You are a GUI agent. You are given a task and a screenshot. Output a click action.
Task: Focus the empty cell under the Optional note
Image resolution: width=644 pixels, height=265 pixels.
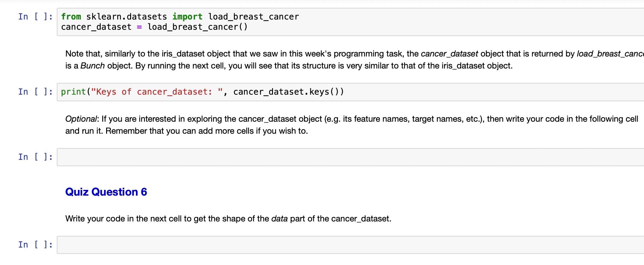[x=351, y=157]
